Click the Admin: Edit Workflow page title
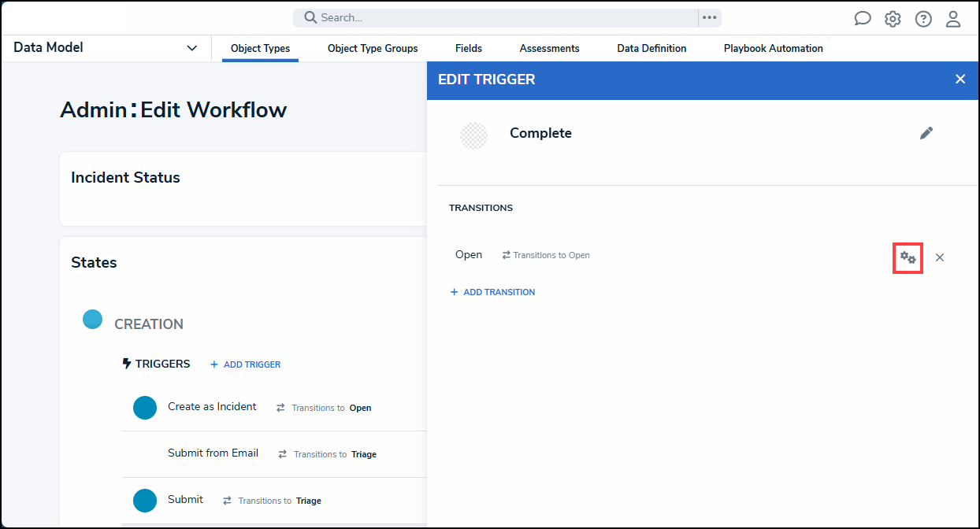The image size is (980, 529). (173, 109)
